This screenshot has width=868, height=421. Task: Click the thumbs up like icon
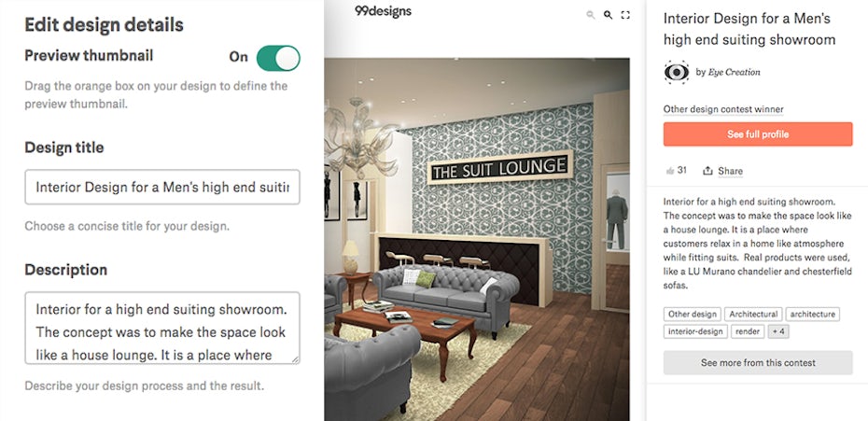tap(670, 171)
